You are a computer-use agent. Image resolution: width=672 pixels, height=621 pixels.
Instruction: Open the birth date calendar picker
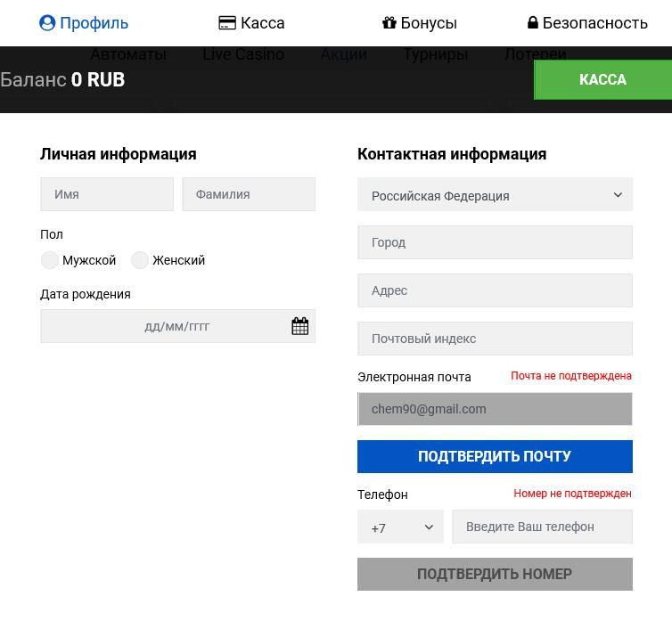click(300, 326)
